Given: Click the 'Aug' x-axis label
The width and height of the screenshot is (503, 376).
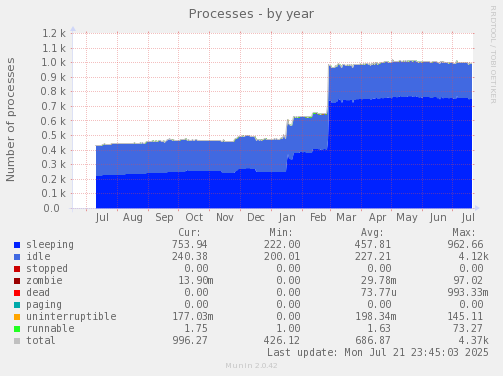Looking at the screenshot, I should coord(133,218).
